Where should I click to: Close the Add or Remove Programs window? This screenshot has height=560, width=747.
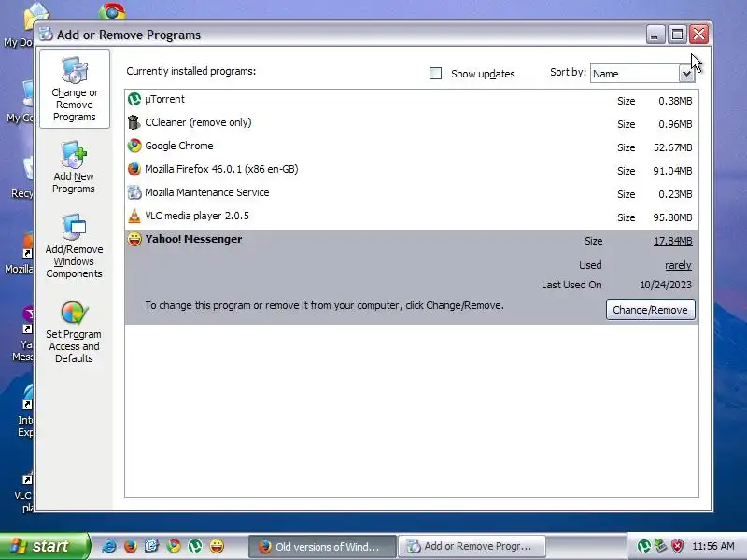pos(698,35)
